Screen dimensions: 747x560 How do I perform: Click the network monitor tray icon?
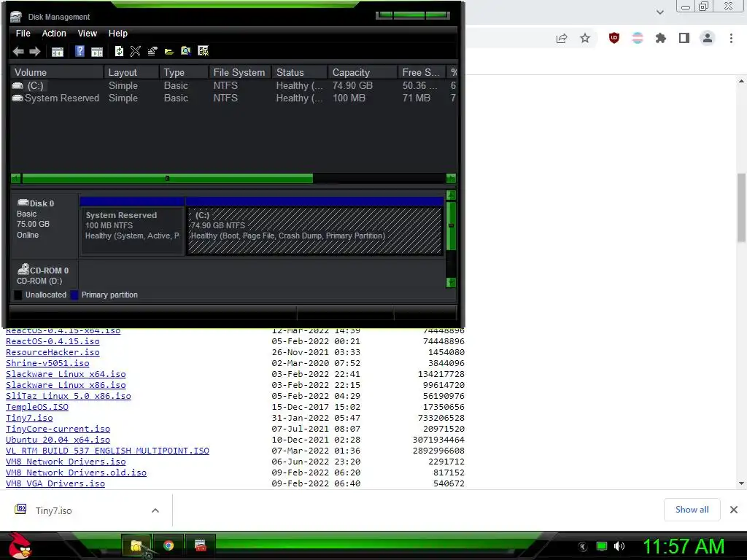[x=602, y=546]
